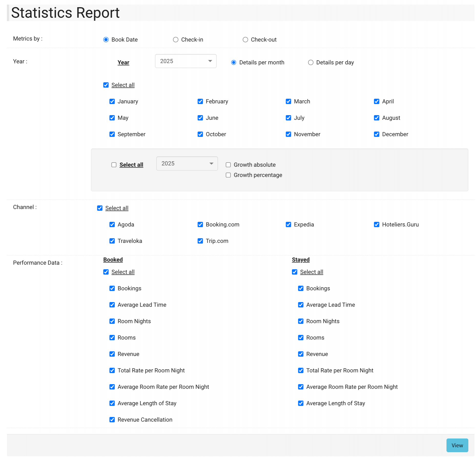This screenshot has width=476, height=457.
Task: Open the main Year dropdown
Action: [185, 61]
